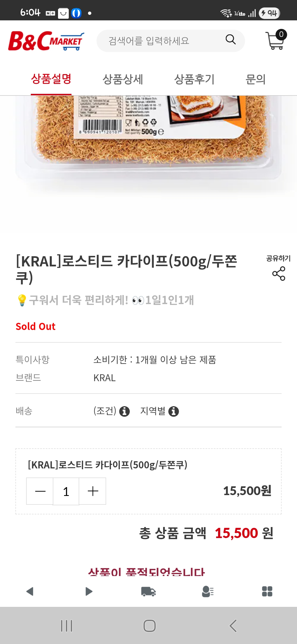Image resolution: width=297 pixels, height=644 pixels.
Task: Tap the kadaif product image
Action: point(148,138)
